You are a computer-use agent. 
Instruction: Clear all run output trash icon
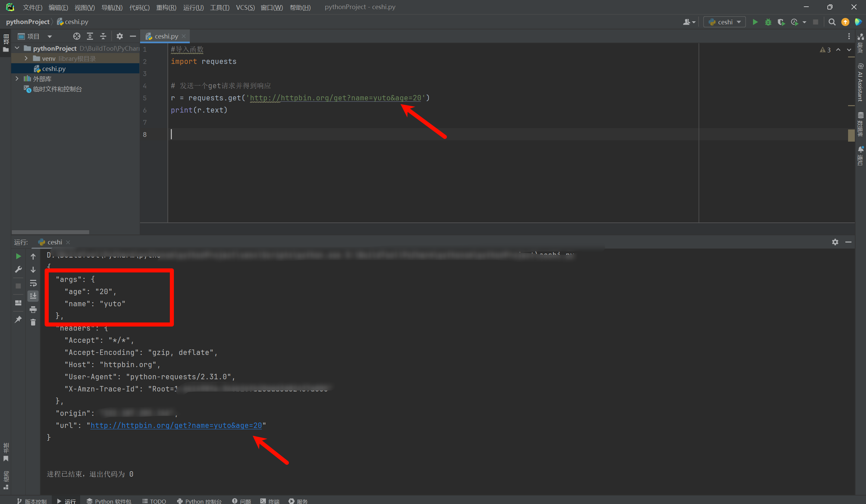[x=33, y=322]
